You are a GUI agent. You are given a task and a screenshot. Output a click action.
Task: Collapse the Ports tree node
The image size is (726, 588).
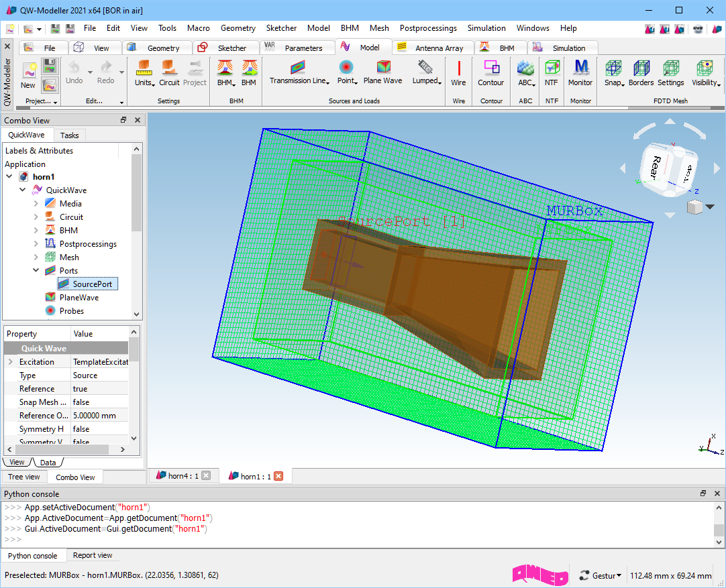[x=36, y=271]
